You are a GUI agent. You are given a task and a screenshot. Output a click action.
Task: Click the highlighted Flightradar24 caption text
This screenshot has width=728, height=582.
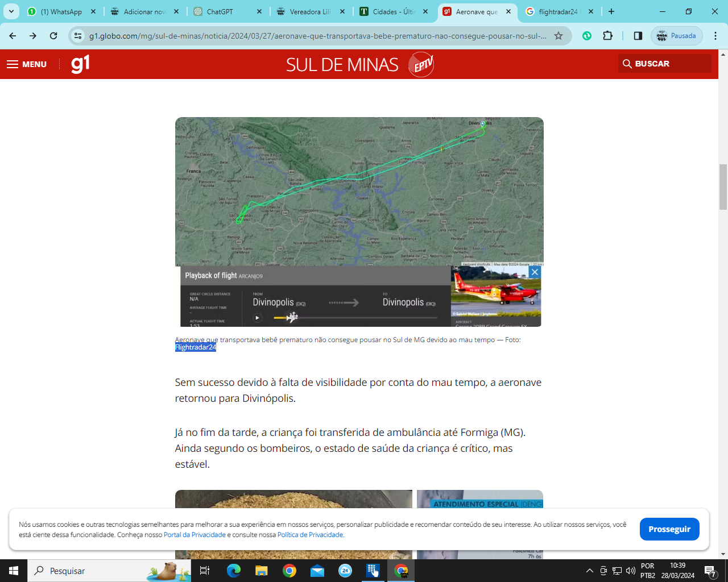click(x=196, y=347)
